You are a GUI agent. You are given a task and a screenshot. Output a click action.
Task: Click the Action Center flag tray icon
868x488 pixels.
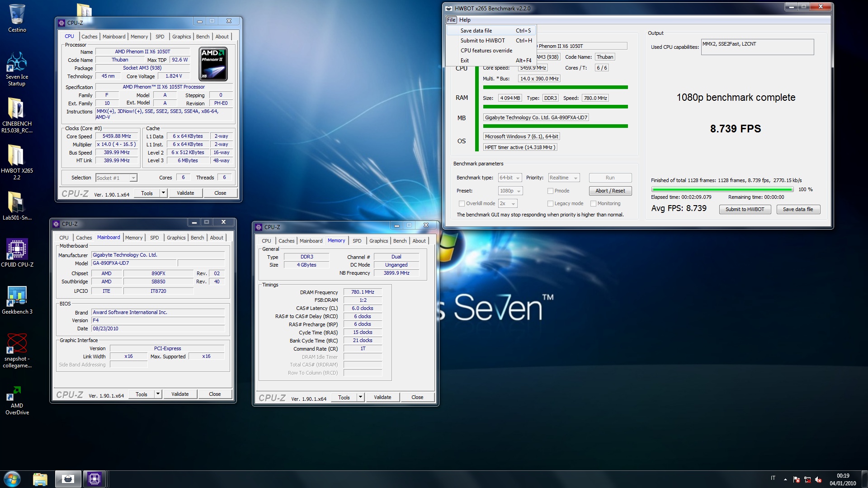pos(796,479)
